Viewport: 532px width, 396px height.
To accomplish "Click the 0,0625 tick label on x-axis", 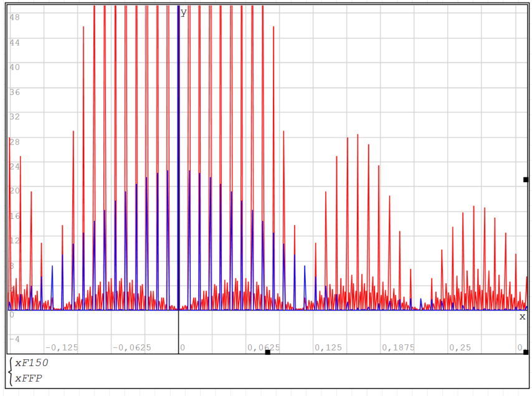I will pos(264,347).
